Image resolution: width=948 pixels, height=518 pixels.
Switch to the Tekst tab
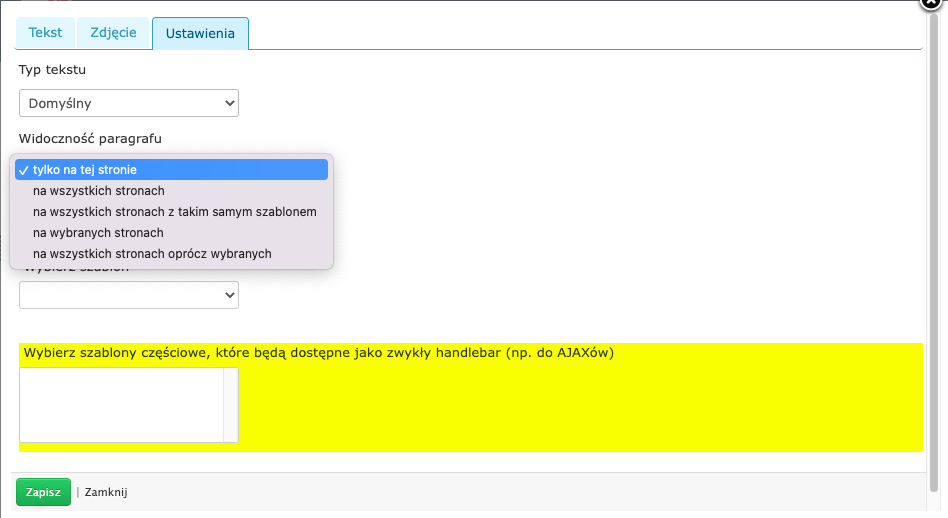[x=45, y=33]
